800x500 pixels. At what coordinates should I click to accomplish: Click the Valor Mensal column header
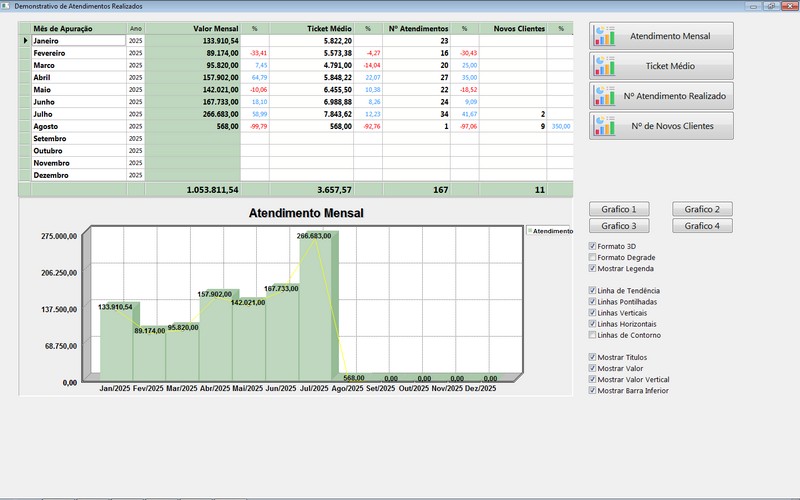tap(193, 29)
